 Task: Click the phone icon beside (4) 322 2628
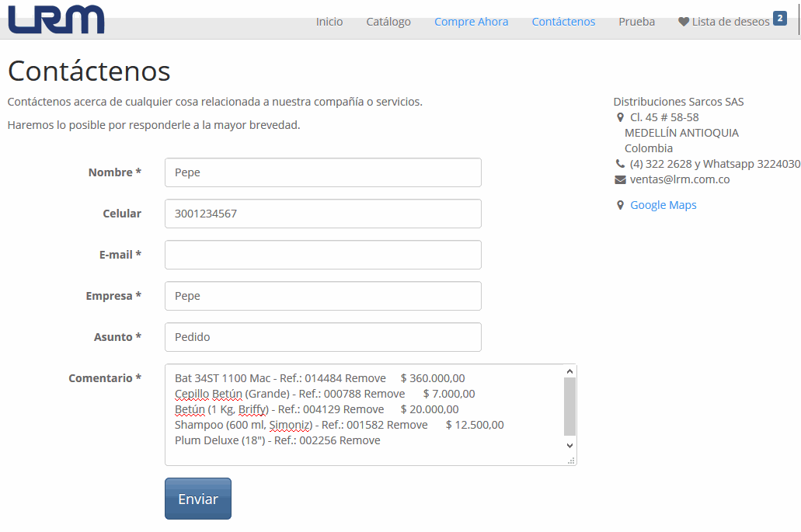coord(619,164)
